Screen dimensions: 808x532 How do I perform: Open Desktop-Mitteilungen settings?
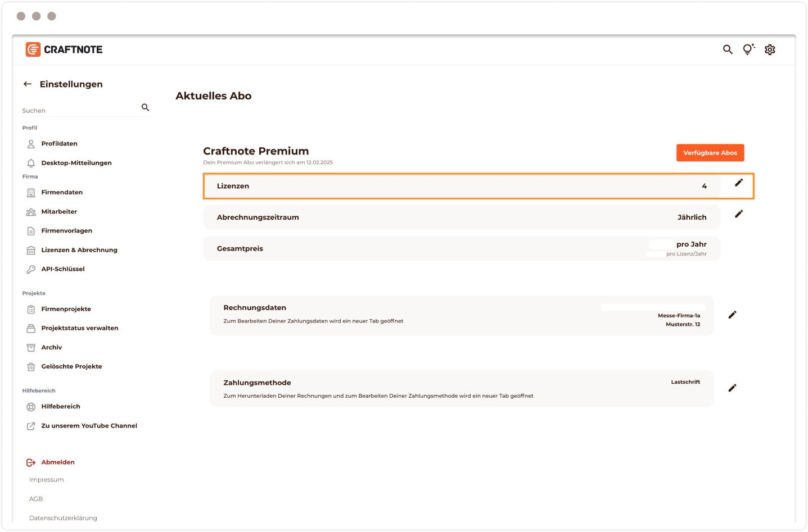click(x=76, y=163)
